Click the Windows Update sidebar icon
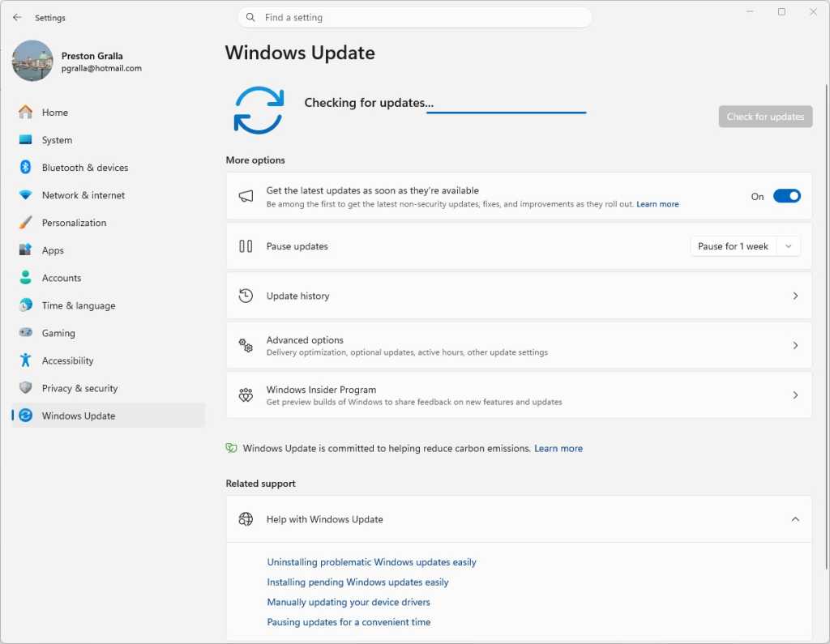The height and width of the screenshot is (644, 830). click(25, 416)
